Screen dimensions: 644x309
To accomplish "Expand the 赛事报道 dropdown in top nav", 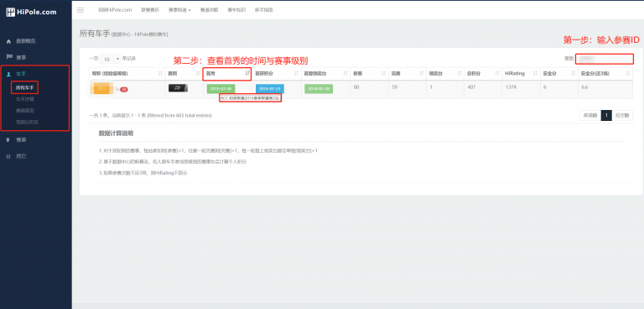I will (179, 10).
